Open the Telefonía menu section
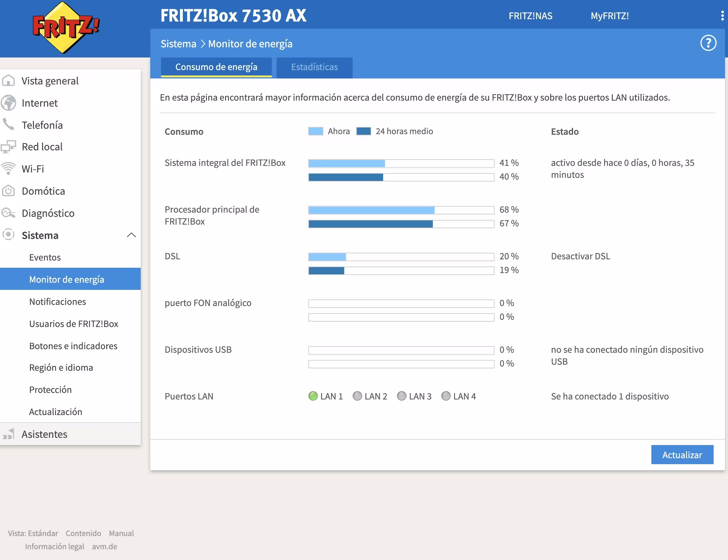This screenshot has height=560, width=728. click(x=70, y=125)
